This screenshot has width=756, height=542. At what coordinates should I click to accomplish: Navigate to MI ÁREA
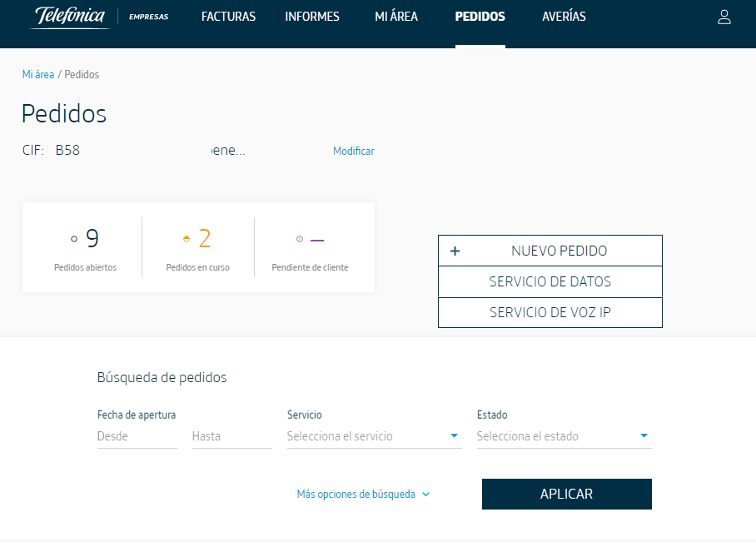pos(396,16)
